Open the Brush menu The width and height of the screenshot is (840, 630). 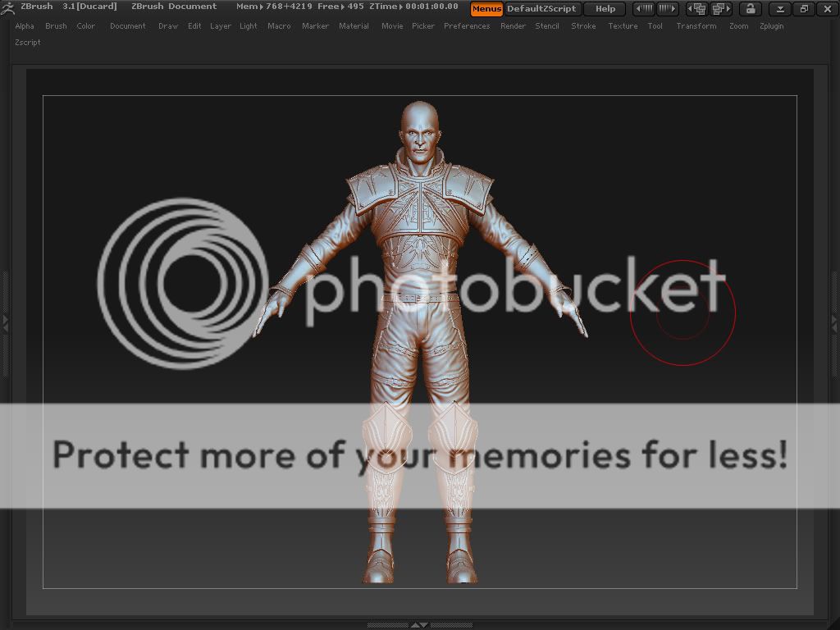coord(56,26)
